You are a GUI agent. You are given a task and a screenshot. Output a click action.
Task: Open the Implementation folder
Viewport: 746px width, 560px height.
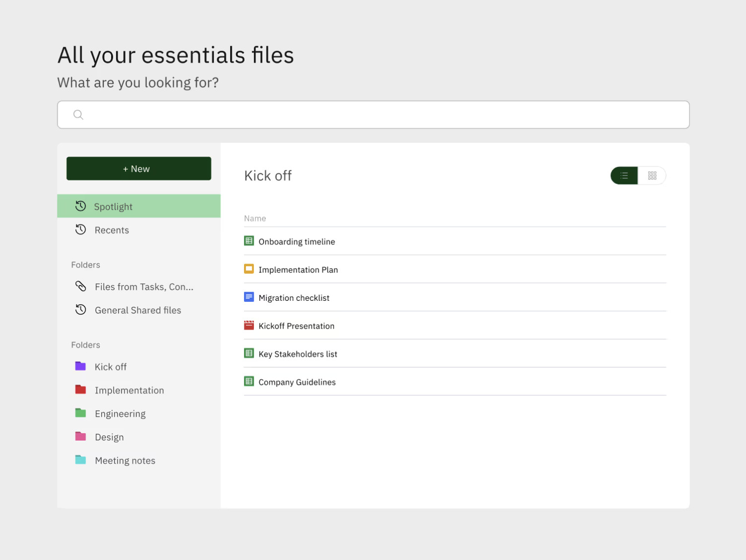129,390
